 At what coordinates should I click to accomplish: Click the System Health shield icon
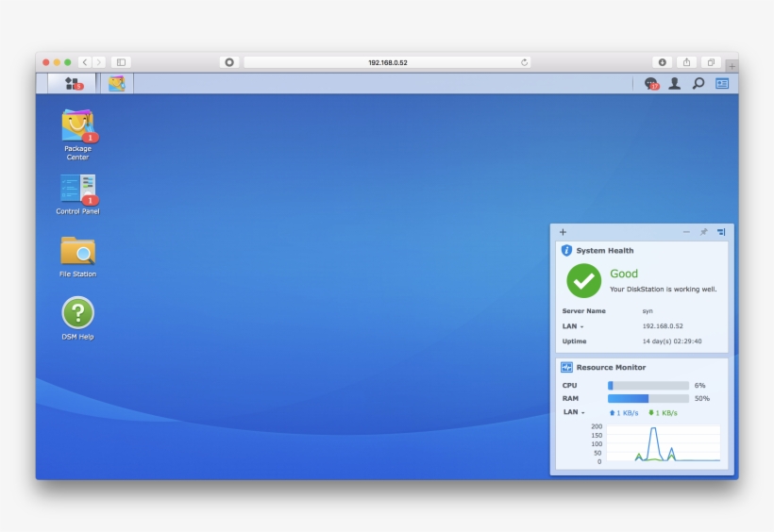click(566, 251)
